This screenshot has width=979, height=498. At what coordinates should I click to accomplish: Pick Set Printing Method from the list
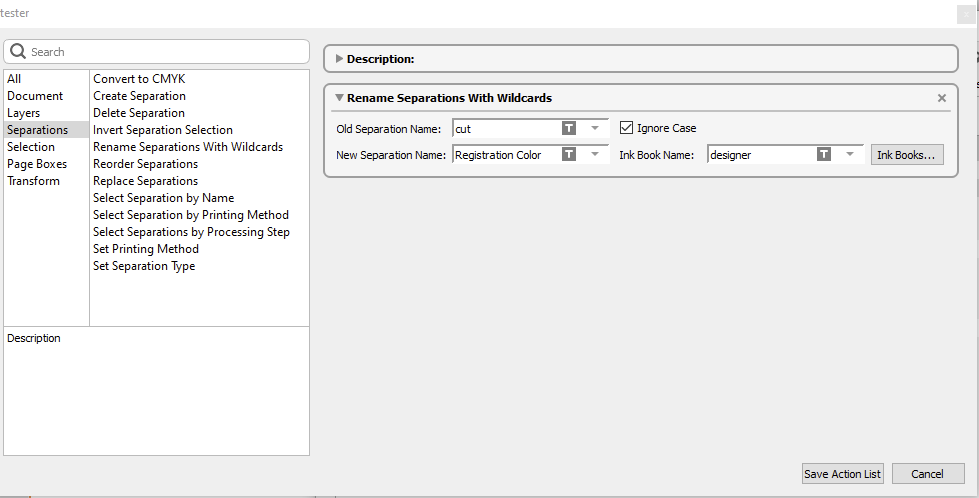(146, 249)
